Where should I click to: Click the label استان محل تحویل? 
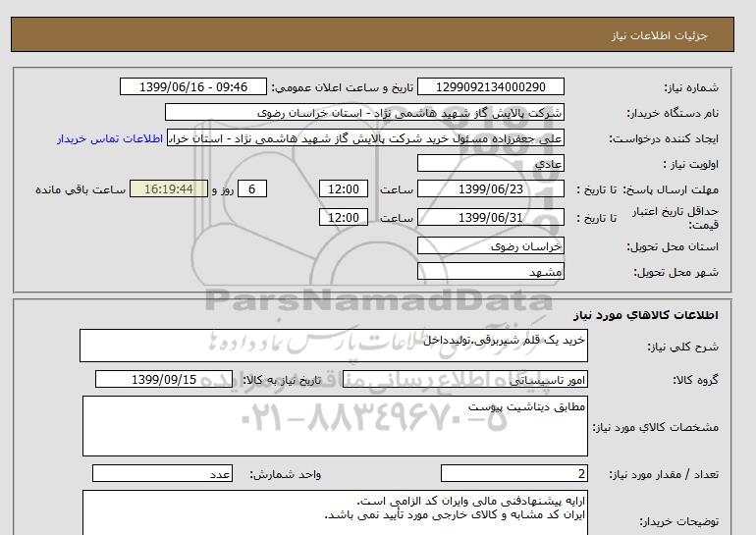[x=673, y=246]
